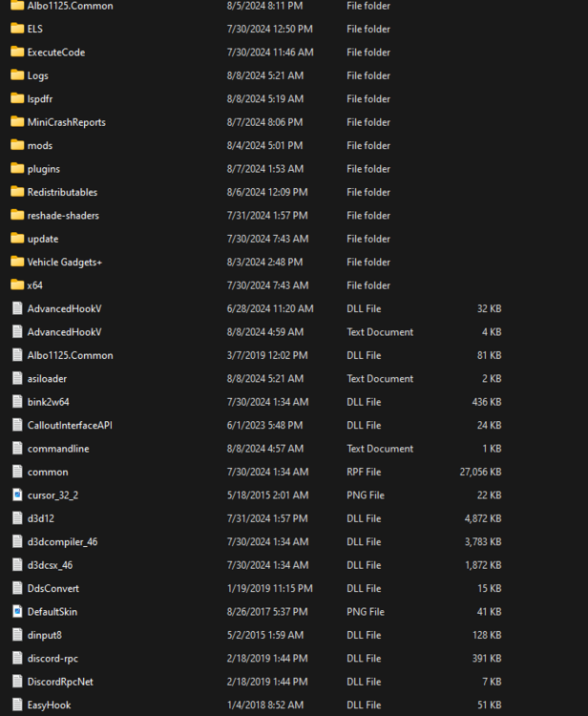
Task: Click the ExecuteCode folder icon
Action: pyautogui.click(x=17, y=53)
